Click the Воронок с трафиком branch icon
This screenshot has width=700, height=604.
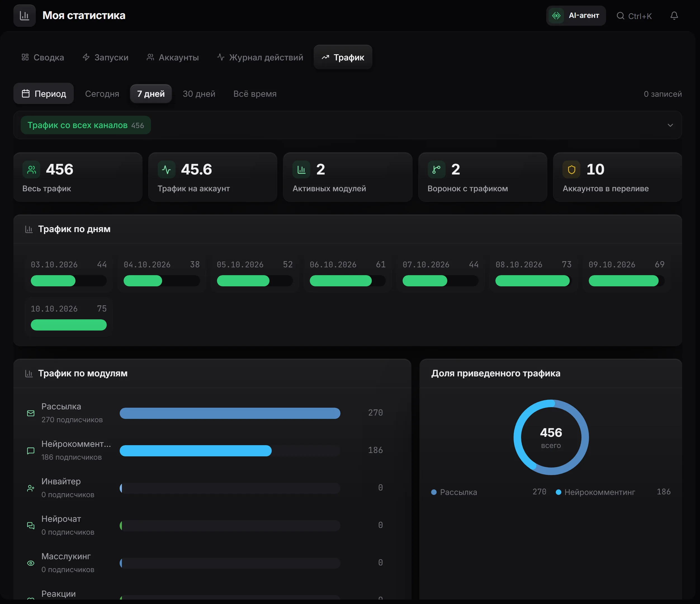436,170
